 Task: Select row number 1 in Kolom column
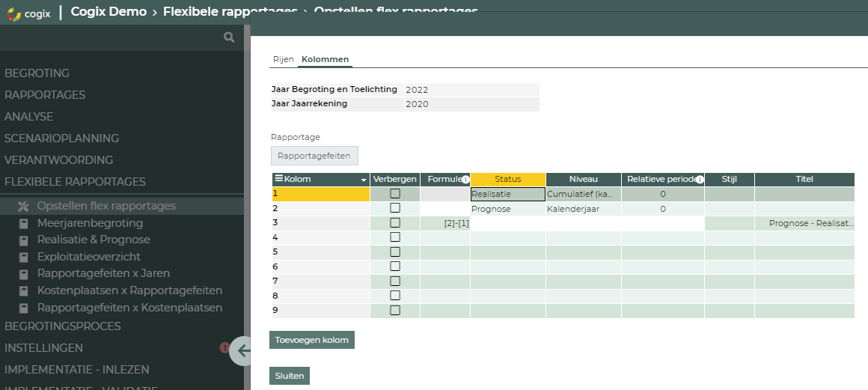tap(320, 194)
